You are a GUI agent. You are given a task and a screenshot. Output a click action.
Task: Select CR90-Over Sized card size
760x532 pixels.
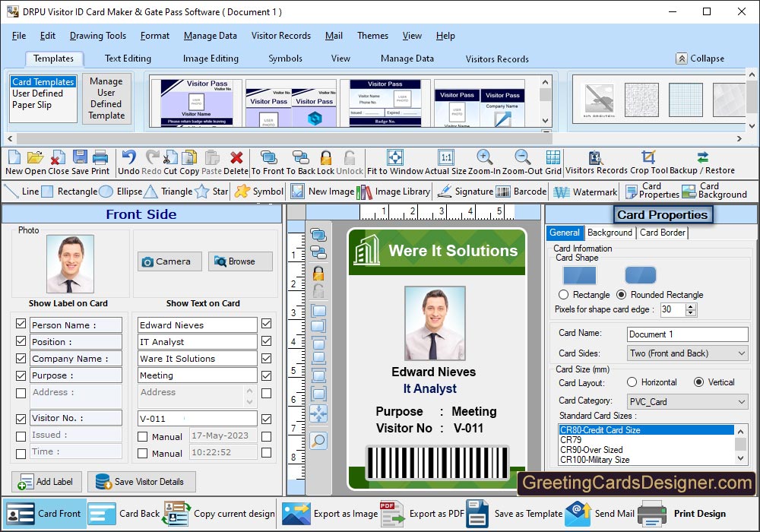[591, 450]
